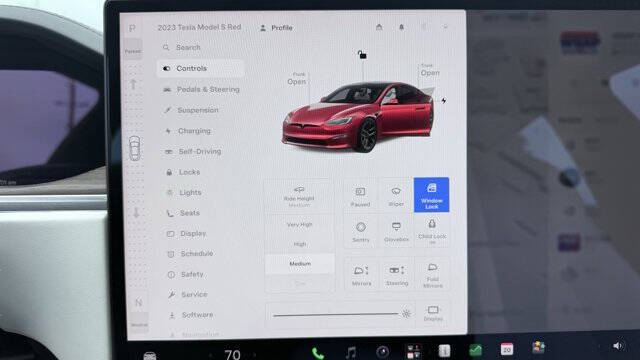The image size is (640, 360).
Task: Select Neutral N on gear strip
Action: 138,302
